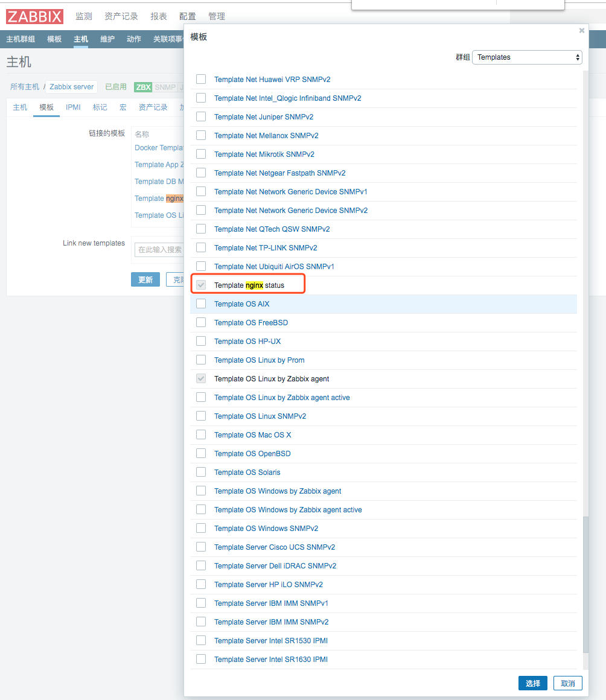Click the ZABBIX logo
Image resolution: width=606 pixels, height=700 pixels.
[34, 16]
